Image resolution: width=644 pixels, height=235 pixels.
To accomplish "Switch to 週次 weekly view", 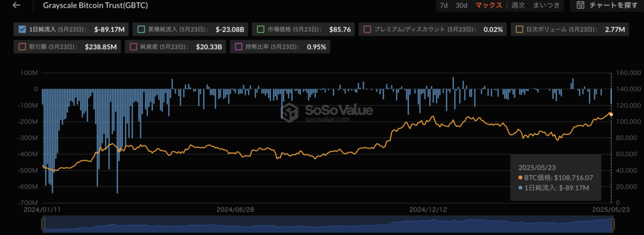I will click(518, 5).
